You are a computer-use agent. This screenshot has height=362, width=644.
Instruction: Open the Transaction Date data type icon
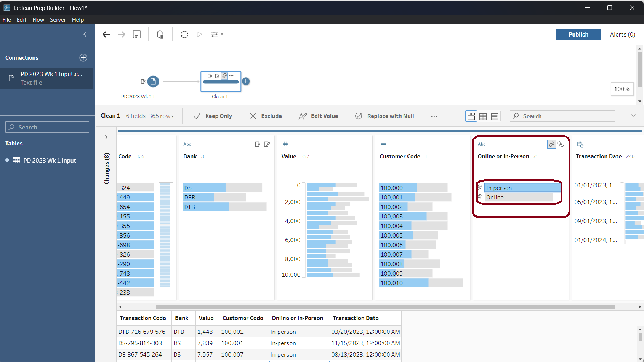pyautogui.click(x=580, y=145)
